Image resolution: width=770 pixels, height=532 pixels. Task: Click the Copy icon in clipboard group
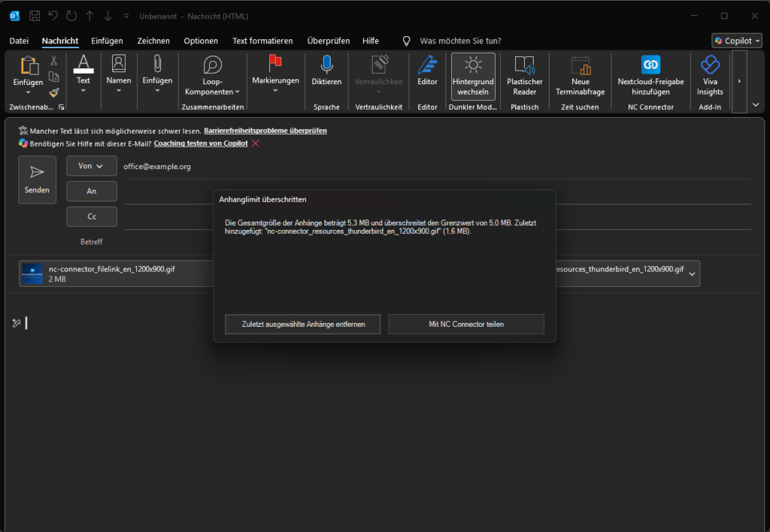(54, 77)
